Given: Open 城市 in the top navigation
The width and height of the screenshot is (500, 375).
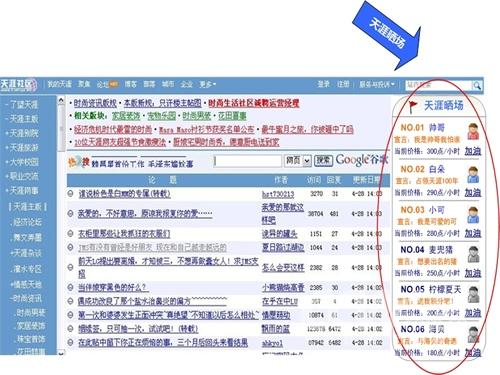Looking at the screenshot, I should 168,85.
